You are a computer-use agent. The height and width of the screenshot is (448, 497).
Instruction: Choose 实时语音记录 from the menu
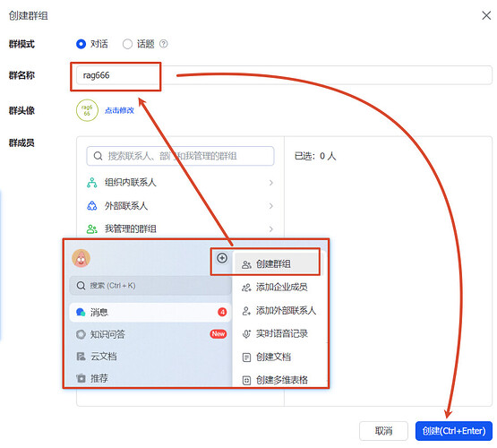(x=280, y=333)
